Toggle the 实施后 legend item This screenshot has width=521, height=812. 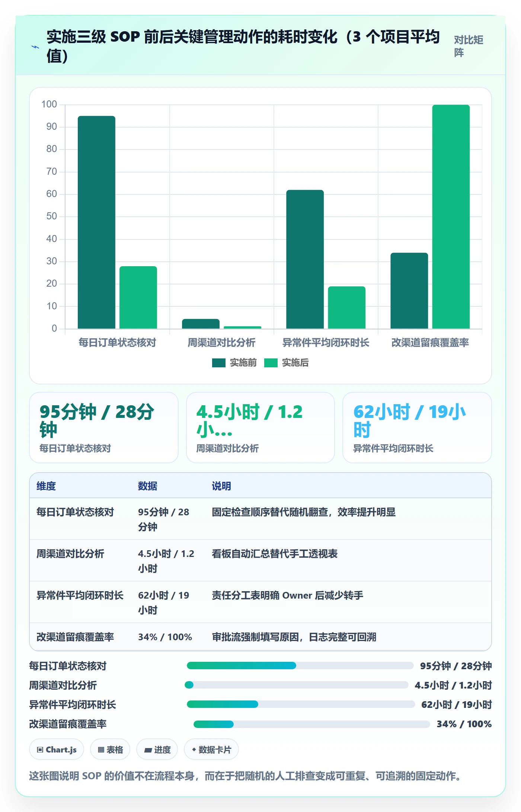pos(287,362)
